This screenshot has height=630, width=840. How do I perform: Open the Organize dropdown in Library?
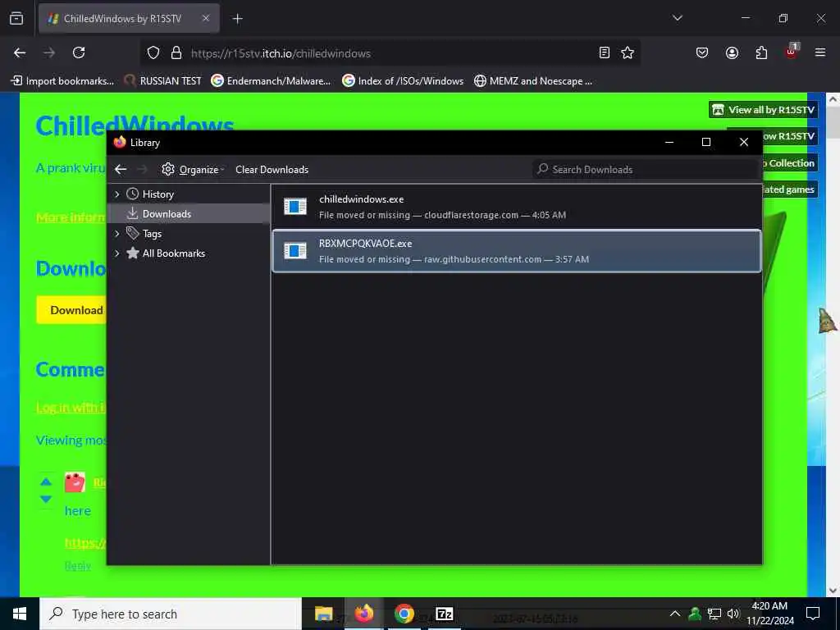tap(193, 169)
